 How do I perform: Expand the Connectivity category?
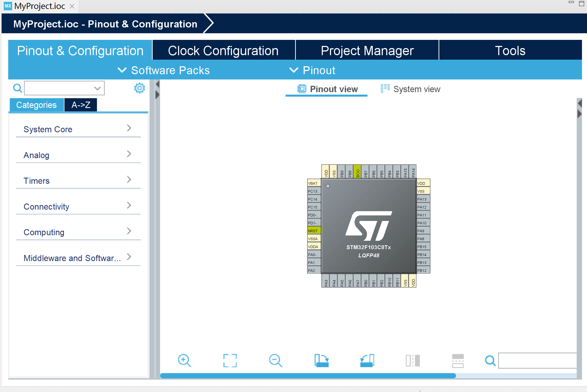tap(78, 207)
